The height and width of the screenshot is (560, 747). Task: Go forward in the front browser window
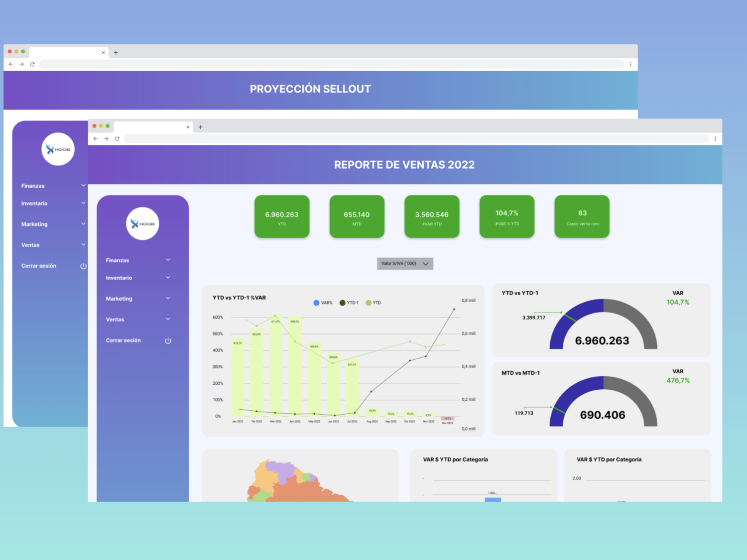tap(106, 139)
